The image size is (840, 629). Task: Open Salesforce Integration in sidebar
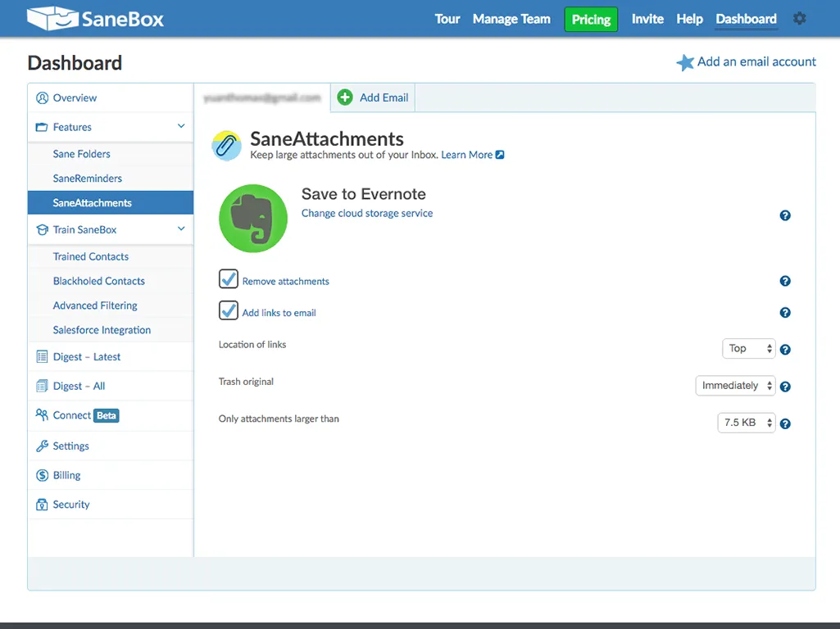coord(102,330)
